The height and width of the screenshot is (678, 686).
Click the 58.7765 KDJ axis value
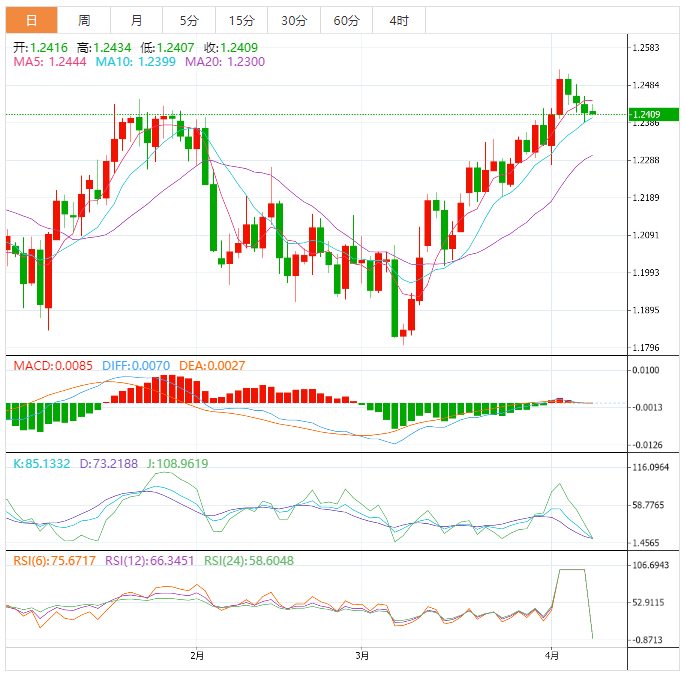648,505
